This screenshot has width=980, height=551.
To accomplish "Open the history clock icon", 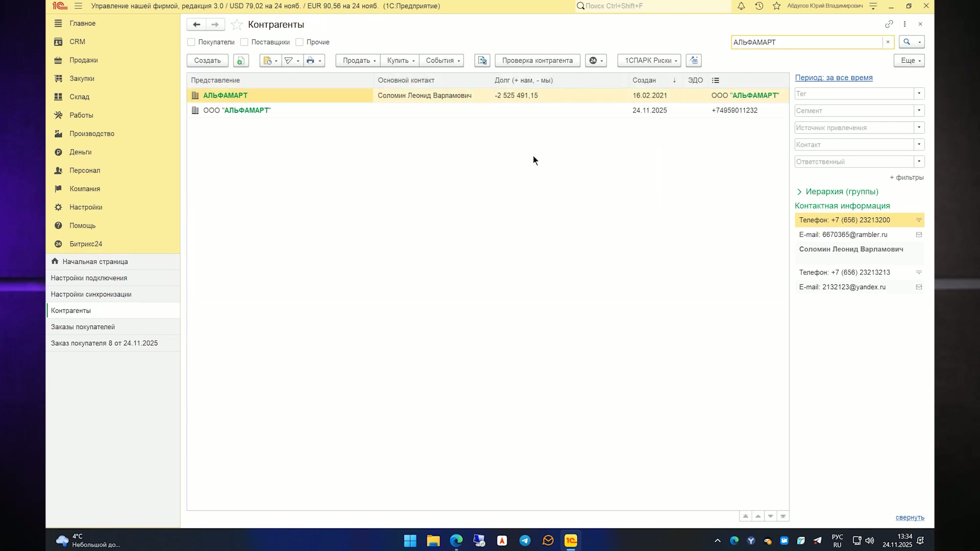I will [759, 6].
